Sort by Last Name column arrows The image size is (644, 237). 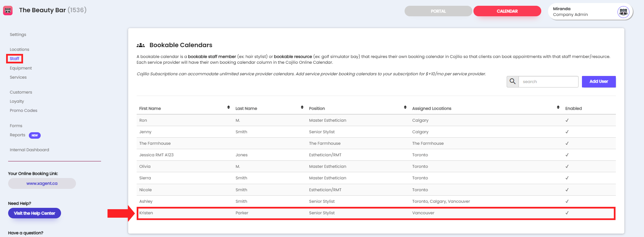pyautogui.click(x=302, y=107)
